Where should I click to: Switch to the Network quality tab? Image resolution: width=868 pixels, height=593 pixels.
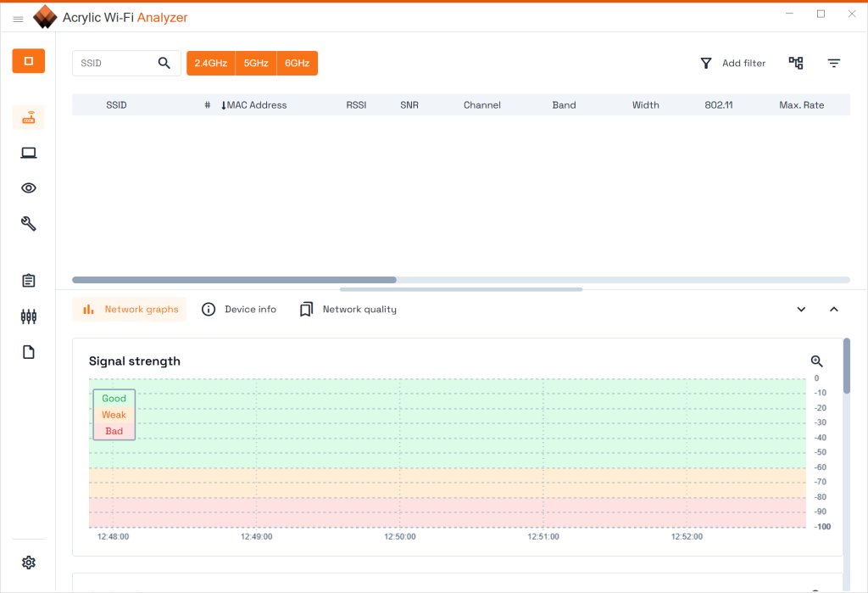tap(348, 310)
